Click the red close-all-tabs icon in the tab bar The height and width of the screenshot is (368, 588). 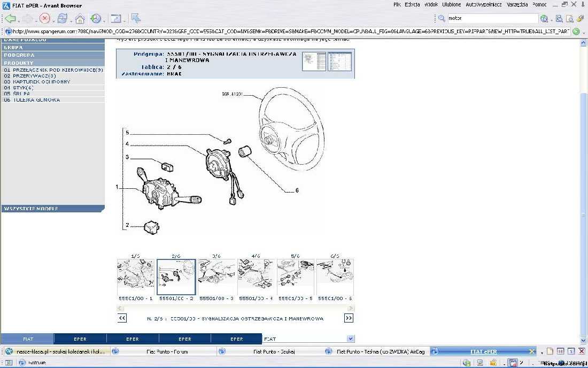(582, 351)
